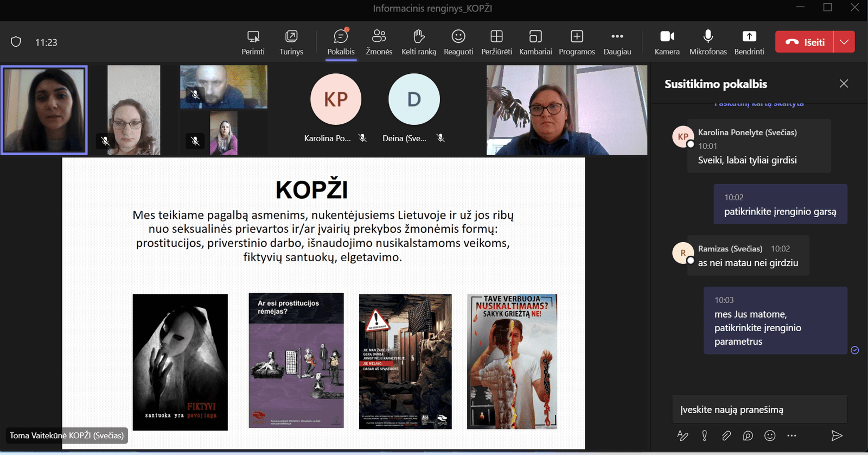This screenshot has width=868, height=455.
Task: Open the Žmonės participants list
Action: point(379,42)
